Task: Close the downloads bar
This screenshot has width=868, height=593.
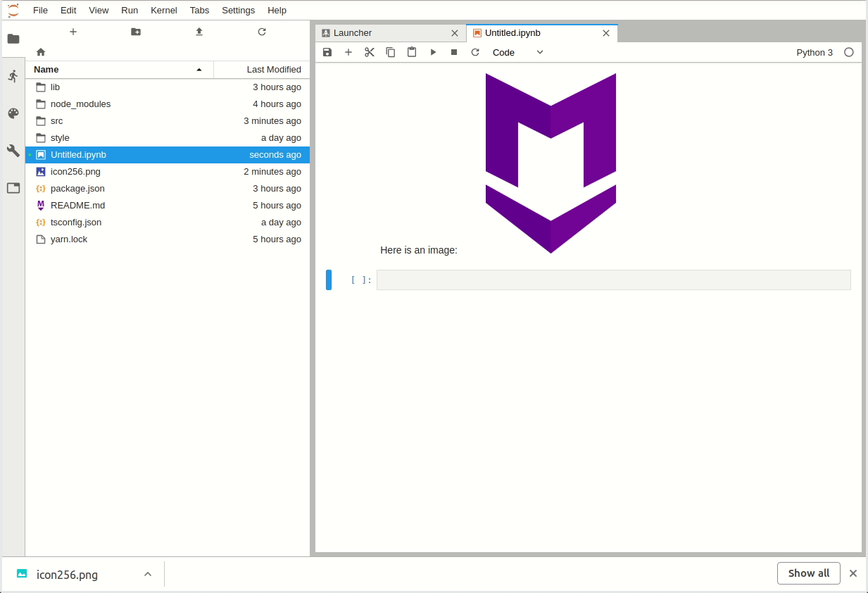Action: (853, 573)
